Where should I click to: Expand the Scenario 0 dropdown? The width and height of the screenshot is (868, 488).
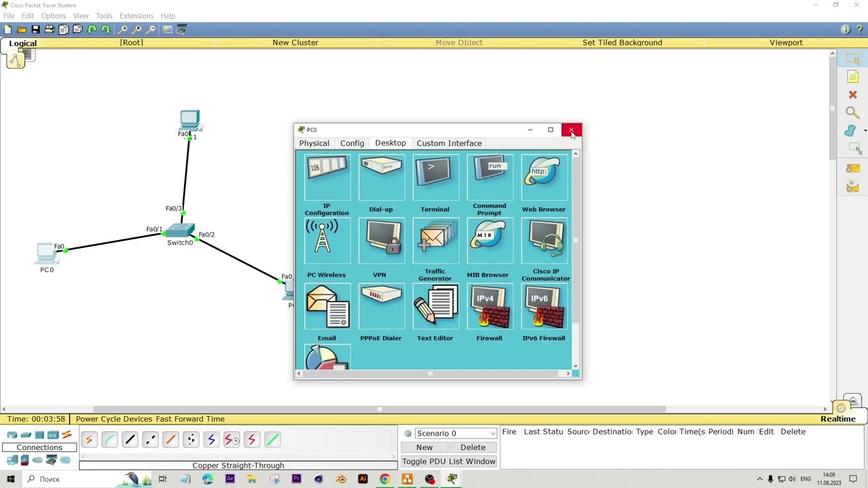[455, 433]
